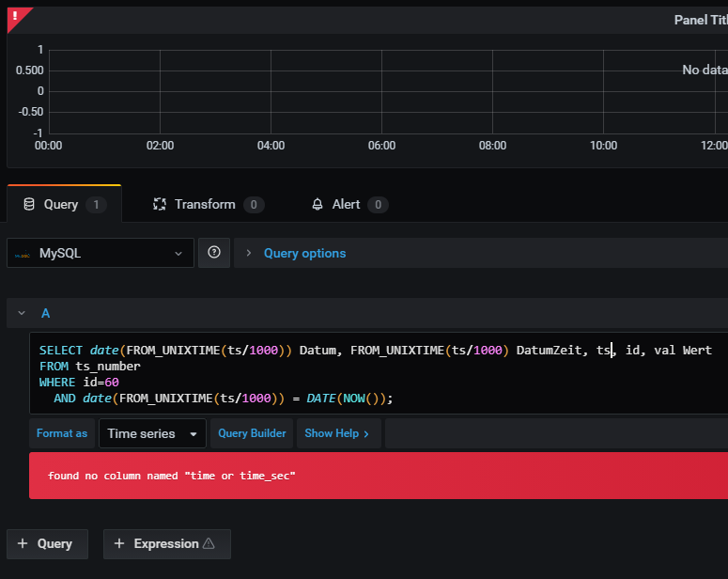The width and height of the screenshot is (728, 579).
Task: Click the Panel Title header
Action: click(700, 20)
